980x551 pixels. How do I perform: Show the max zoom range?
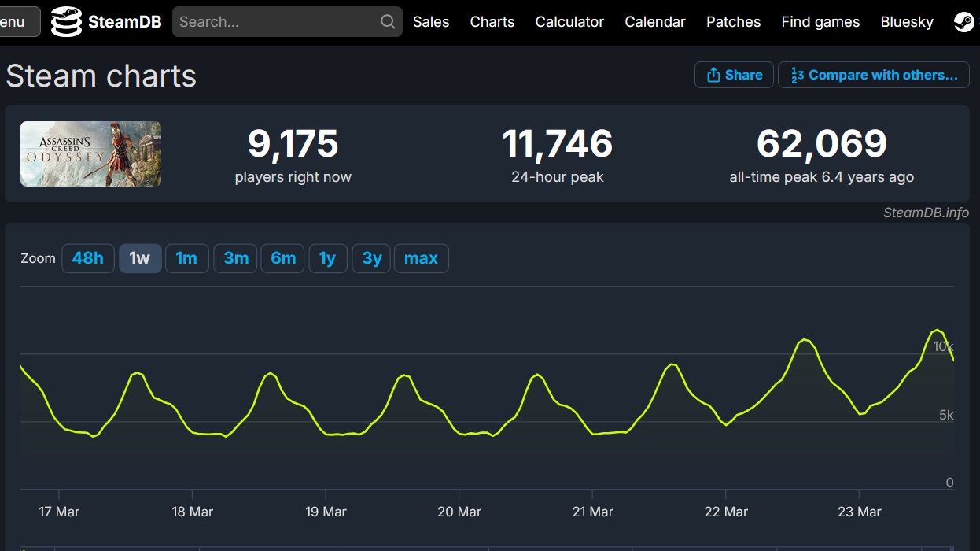tap(421, 258)
